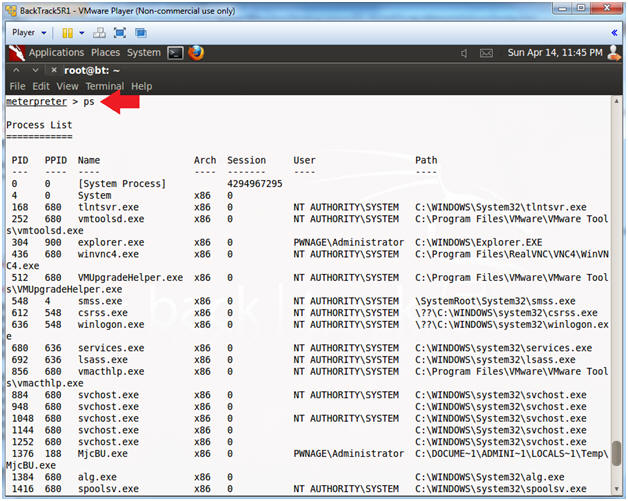The image size is (628, 501).
Task: Open the Player menu in VMware
Action: click(x=28, y=32)
